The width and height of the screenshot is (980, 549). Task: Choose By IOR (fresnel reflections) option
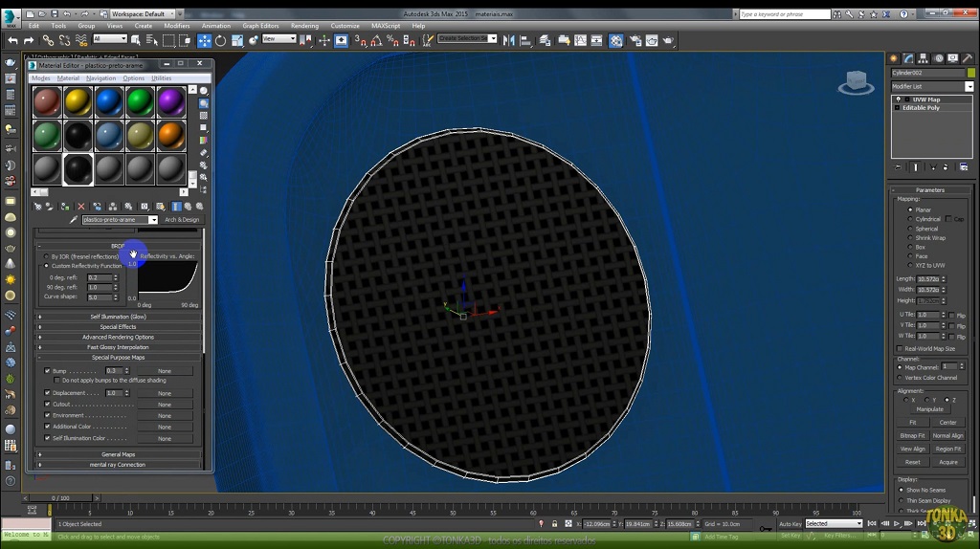coord(46,256)
